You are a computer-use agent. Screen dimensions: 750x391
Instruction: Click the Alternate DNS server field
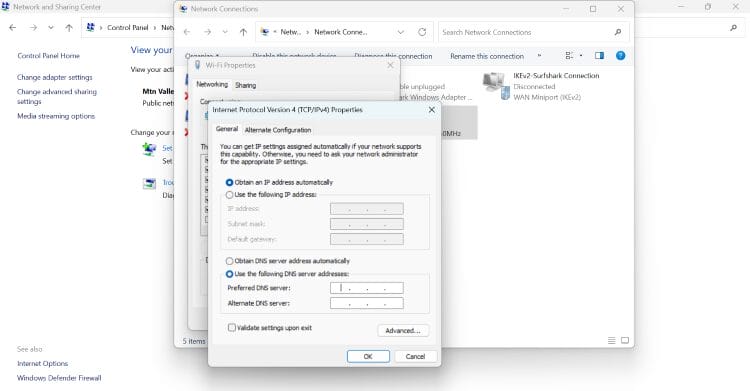coord(366,303)
